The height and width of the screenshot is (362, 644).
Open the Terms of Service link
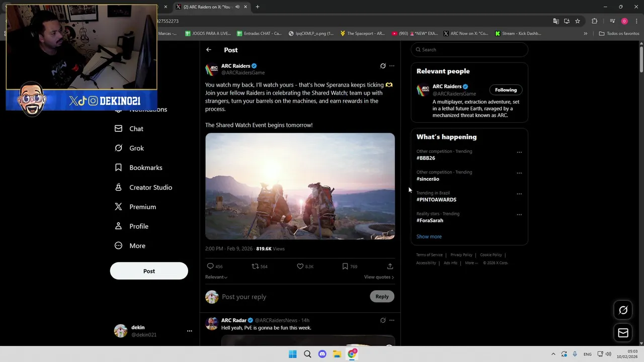coord(429,255)
